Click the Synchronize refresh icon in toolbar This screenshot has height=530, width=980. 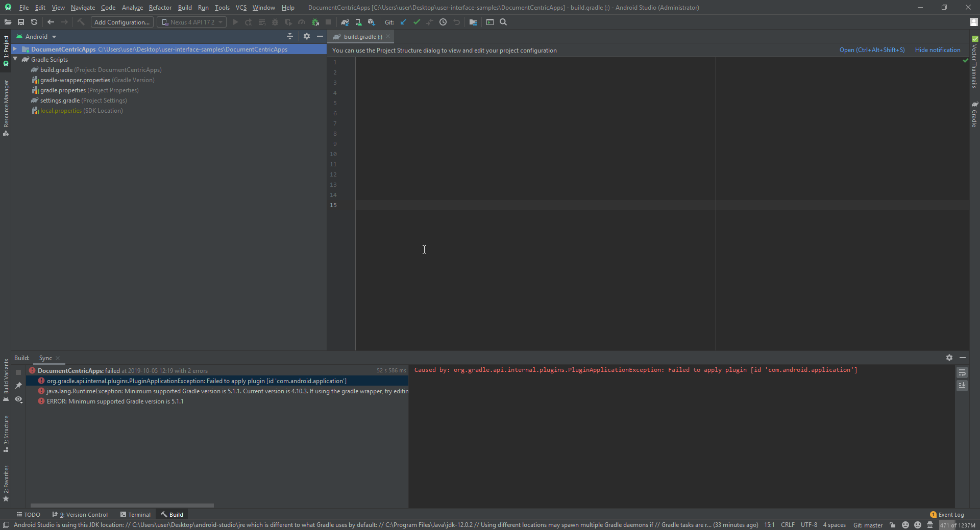(x=34, y=22)
